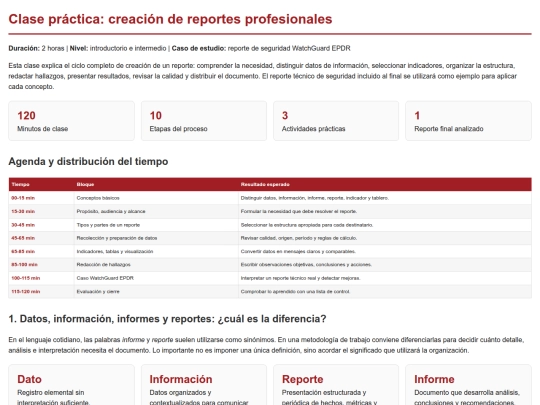
Task: Select the '120 Minutos de clase' card
Action: [72, 121]
